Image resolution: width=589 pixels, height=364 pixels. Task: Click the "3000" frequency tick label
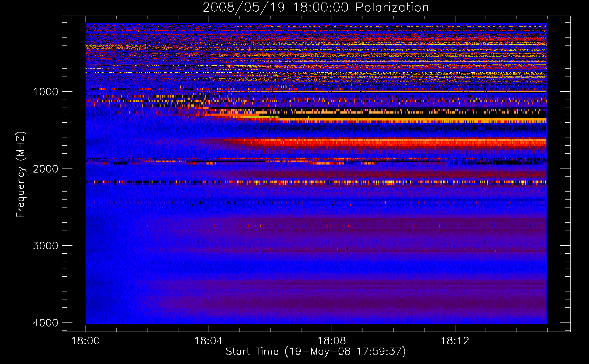pos(46,246)
